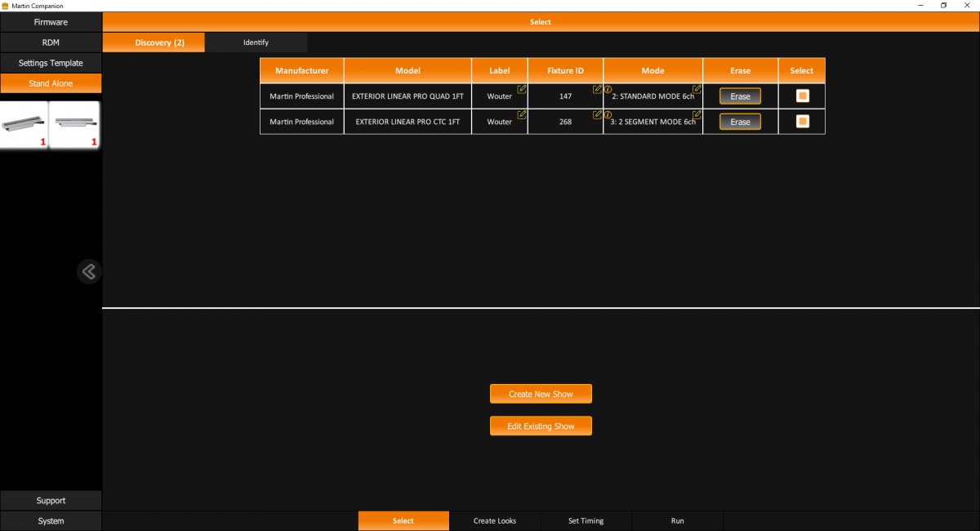Select second fixture thumbnail in sidebar

pos(74,124)
